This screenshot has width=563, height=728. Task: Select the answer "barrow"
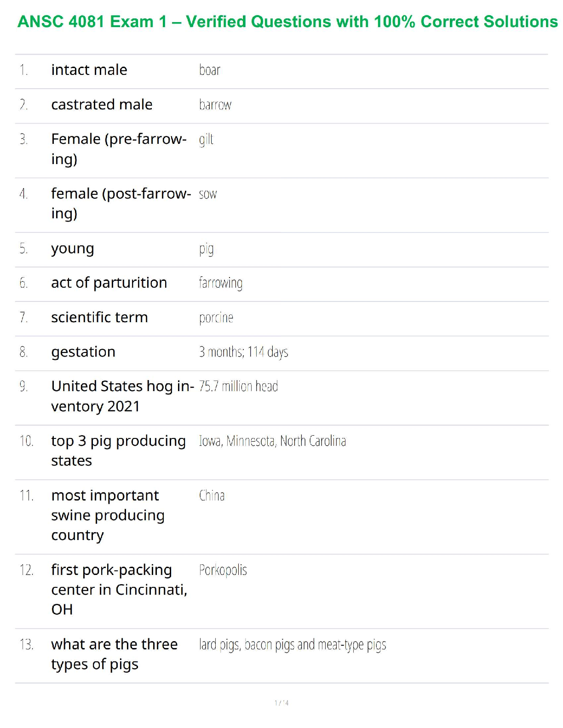[x=215, y=105]
